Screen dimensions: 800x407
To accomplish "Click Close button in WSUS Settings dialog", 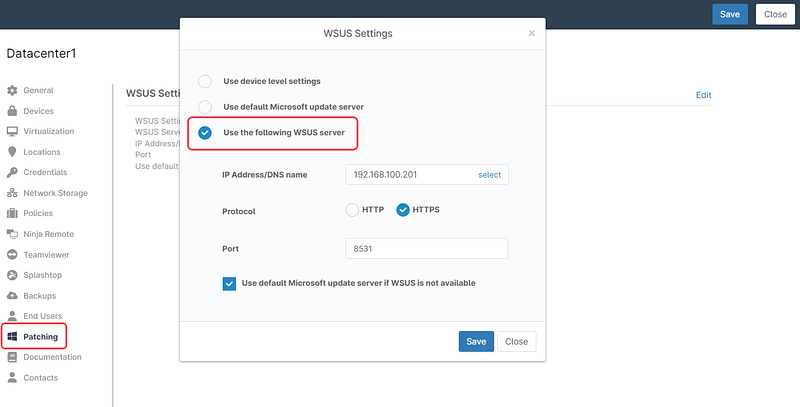I will 516,342.
